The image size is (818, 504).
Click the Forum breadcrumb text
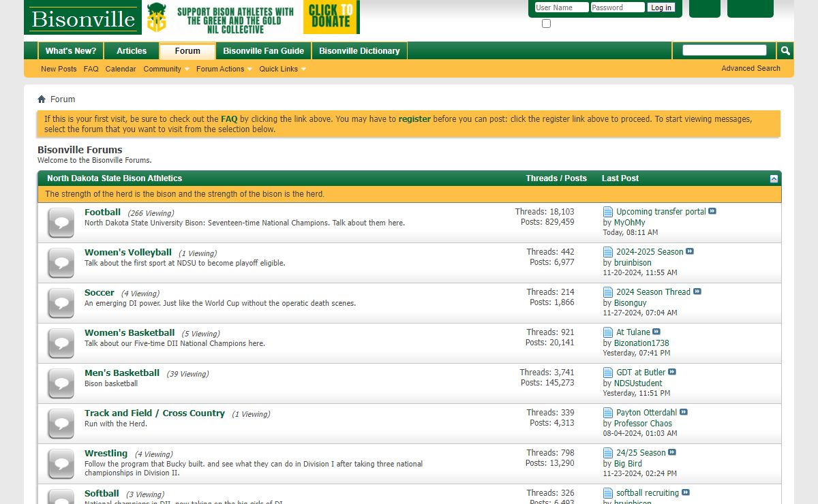click(63, 99)
